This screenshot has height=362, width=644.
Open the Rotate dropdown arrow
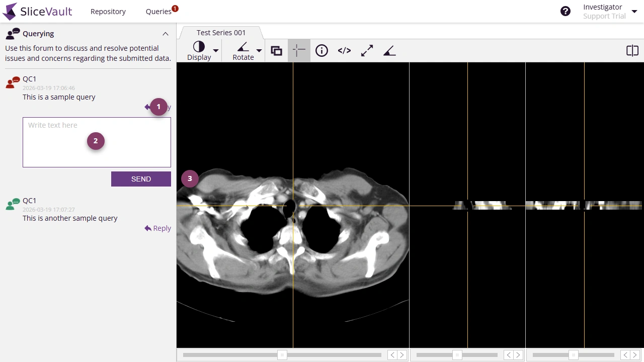tap(259, 50)
